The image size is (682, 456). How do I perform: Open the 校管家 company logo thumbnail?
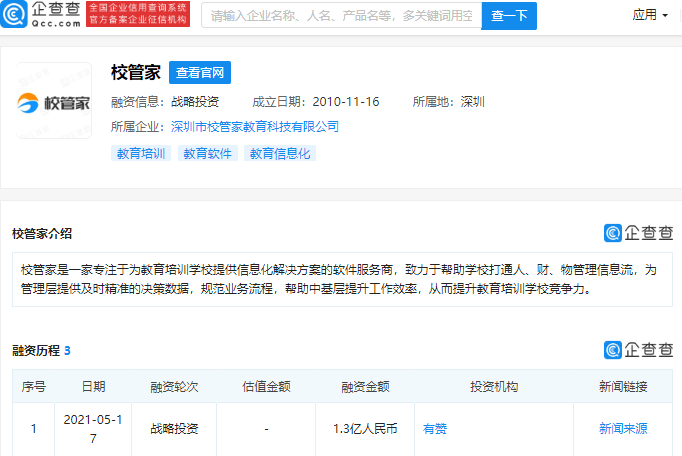click(x=53, y=101)
